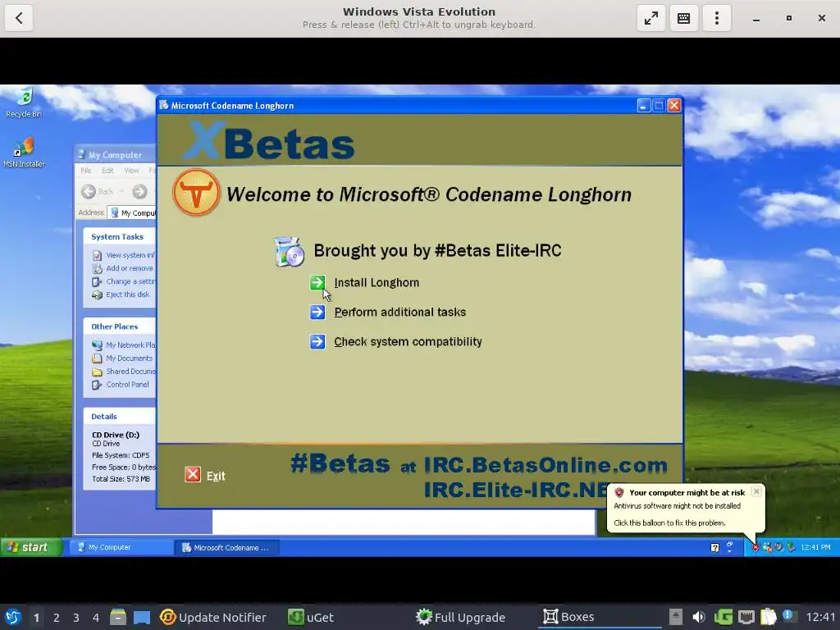Viewport: 840px width, 630px height.
Task: Click the Forward arrow in My Computer
Action: (139, 191)
